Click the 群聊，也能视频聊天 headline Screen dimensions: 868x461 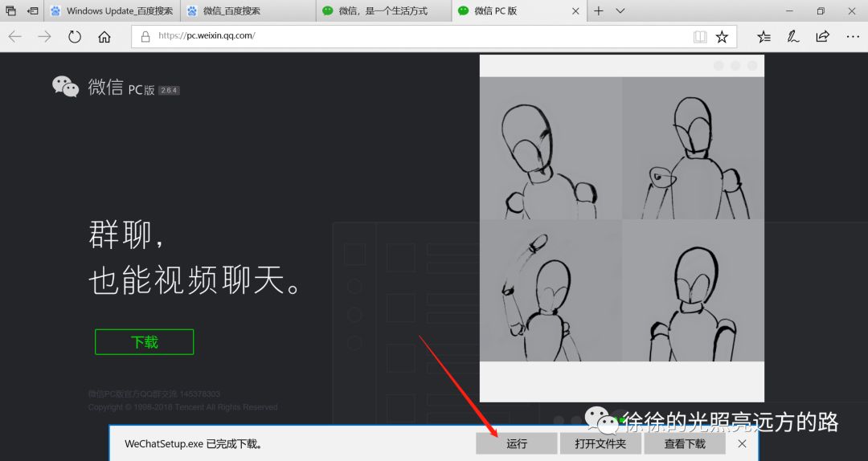[194, 257]
